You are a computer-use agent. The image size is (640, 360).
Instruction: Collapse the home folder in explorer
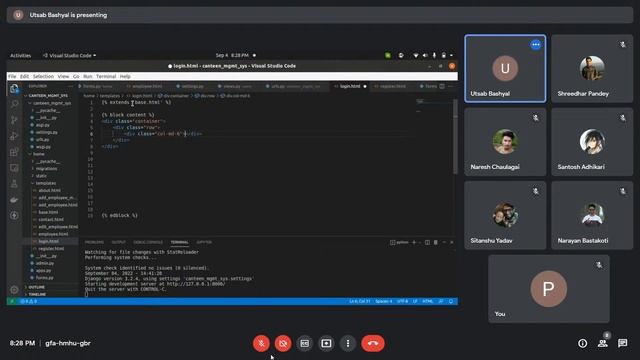point(50,154)
